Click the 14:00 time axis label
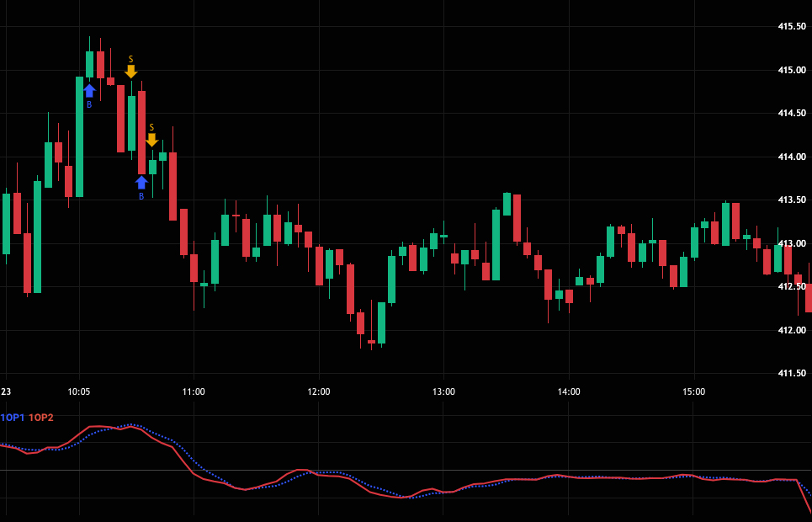This screenshot has height=522, width=812. click(x=569, y=391)
